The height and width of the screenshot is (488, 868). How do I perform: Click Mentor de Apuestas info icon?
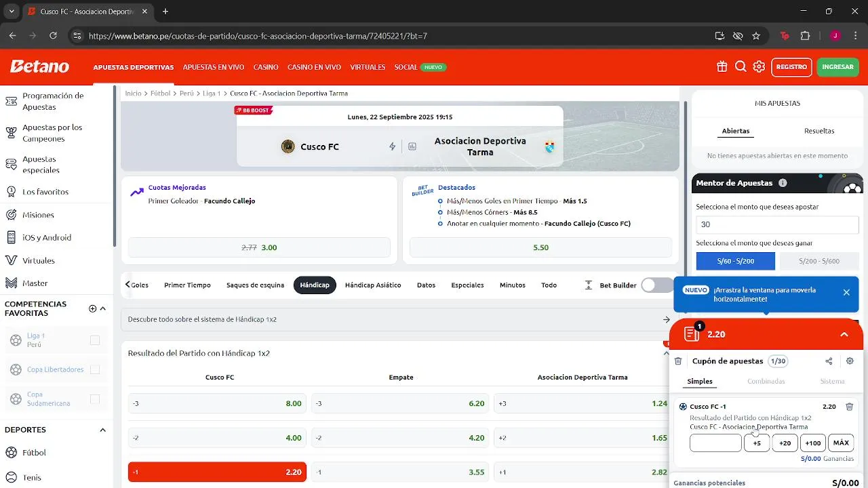click(x=783, y=183)
